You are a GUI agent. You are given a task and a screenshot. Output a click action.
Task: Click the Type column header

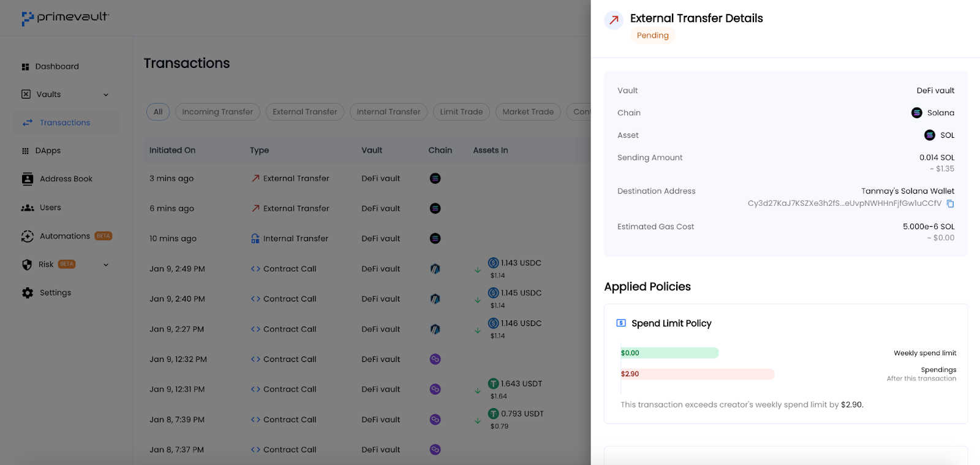pos(260,150)
